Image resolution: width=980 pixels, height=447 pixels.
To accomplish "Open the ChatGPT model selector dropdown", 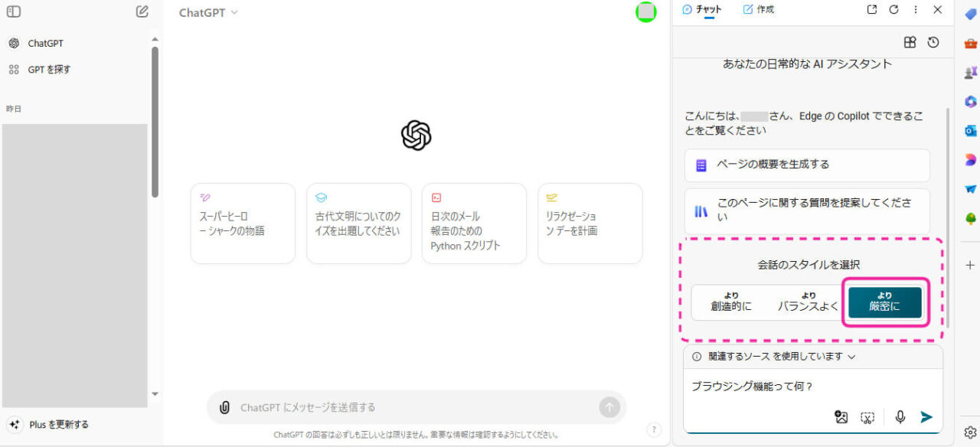I will click(208, 12).
